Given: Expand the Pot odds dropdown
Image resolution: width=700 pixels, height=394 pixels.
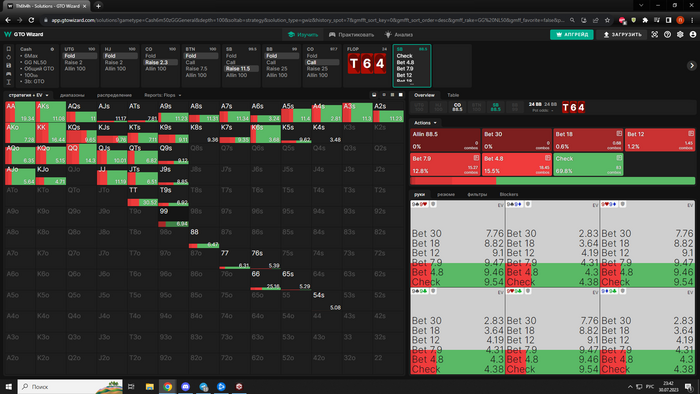Looking at the screenshot, I should (543, 110).
